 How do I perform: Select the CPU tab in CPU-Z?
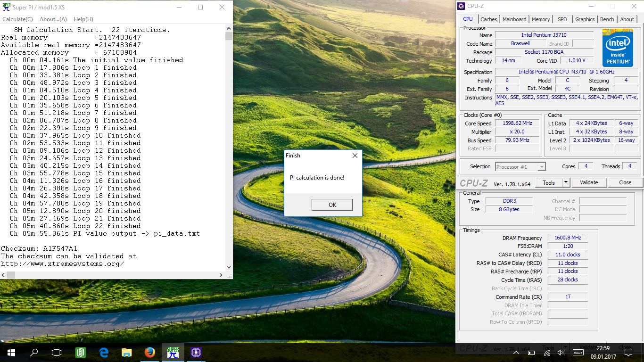tap(468, 19)
